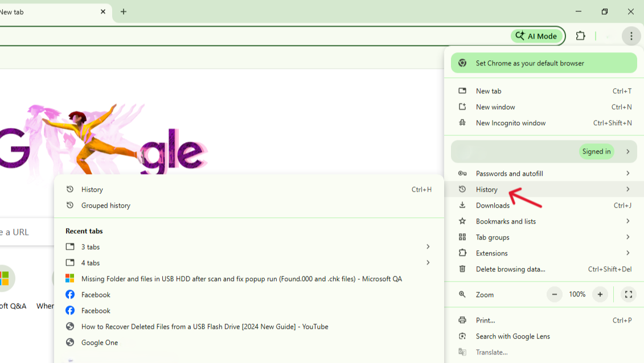Expand the 3 tabs group chevron
The image size is (644, 363).
pyautogui.click(x=428, y=247)
